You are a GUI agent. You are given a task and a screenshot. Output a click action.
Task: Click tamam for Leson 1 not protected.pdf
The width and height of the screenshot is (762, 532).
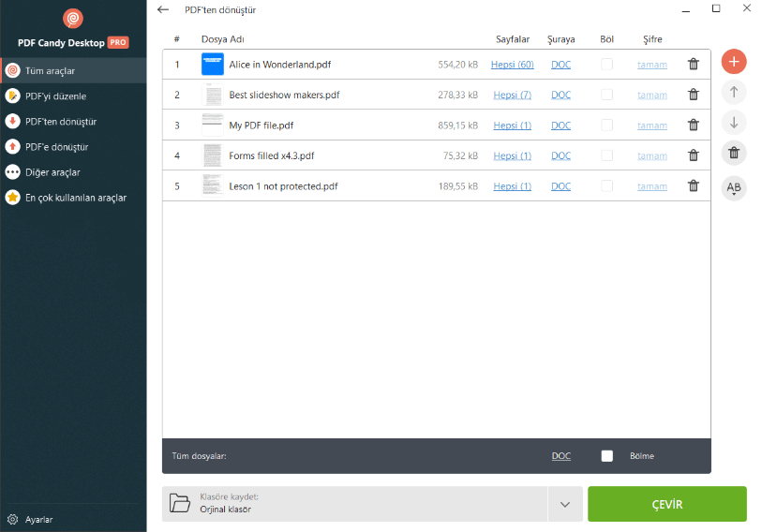(652, 186)
